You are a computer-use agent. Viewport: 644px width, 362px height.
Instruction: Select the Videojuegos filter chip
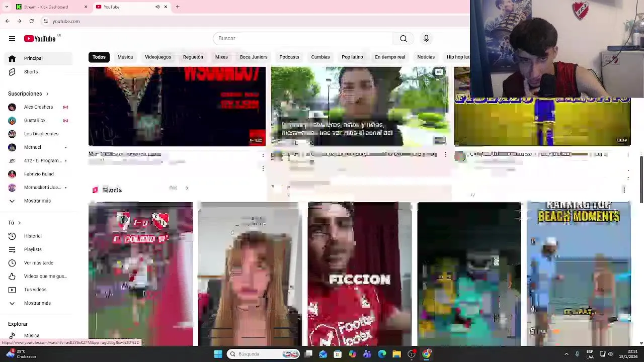[x=158, y=57]
